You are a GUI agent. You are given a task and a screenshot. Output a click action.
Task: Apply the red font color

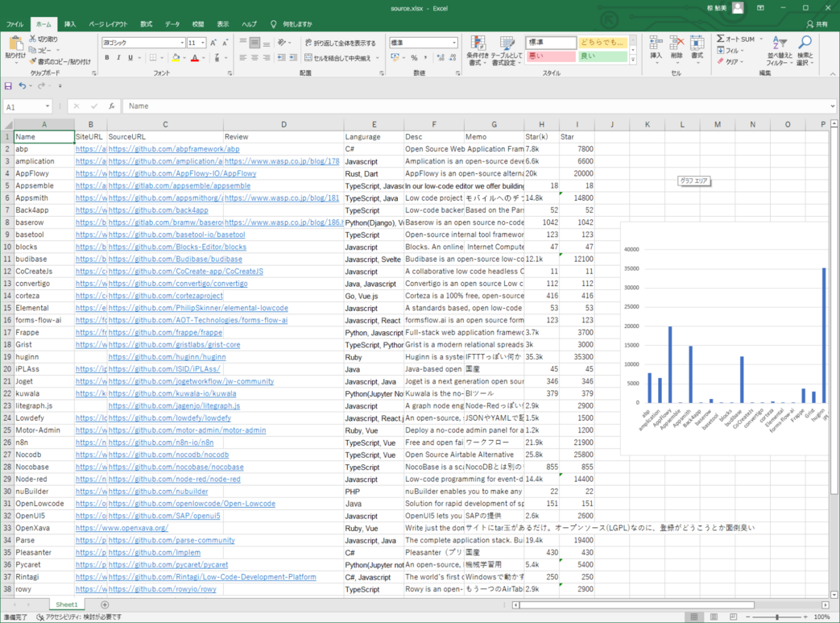[x=195, y=58]
